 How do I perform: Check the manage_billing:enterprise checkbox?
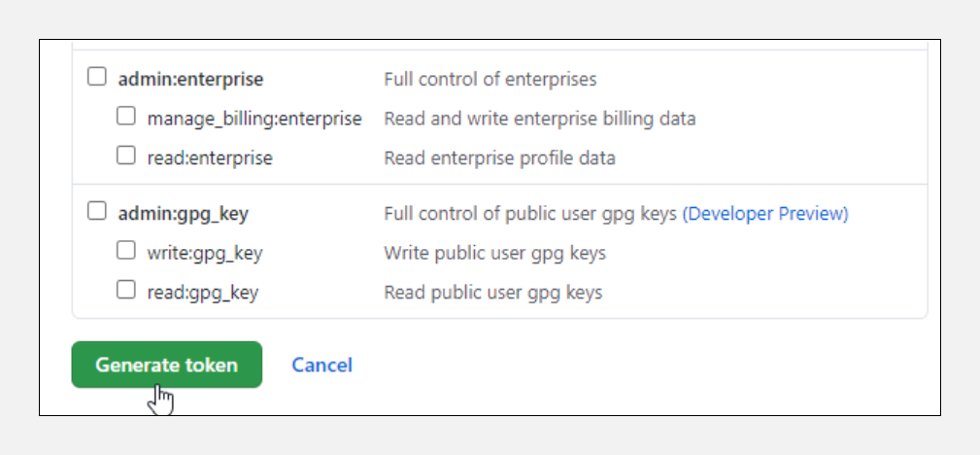pos(126,117)
